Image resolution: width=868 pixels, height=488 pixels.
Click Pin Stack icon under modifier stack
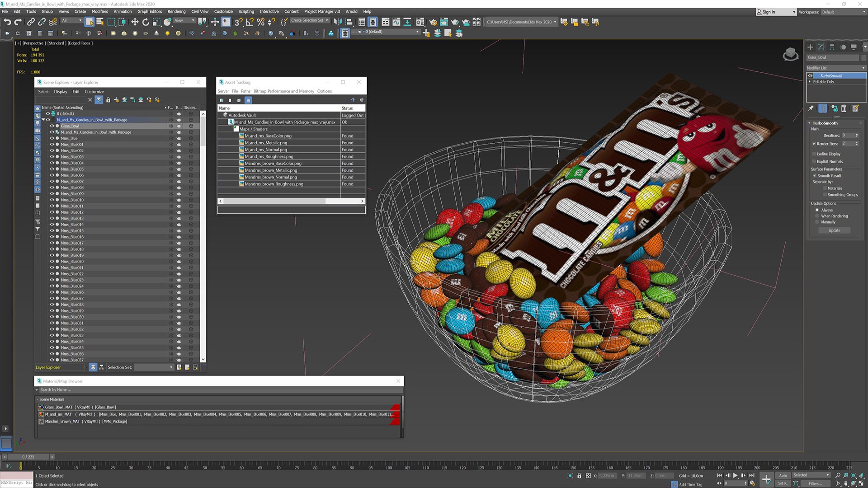811,108
